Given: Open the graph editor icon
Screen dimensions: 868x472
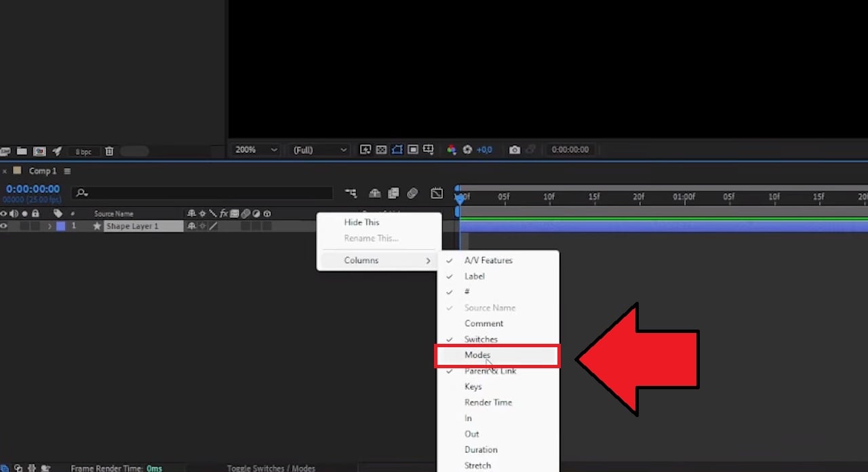Looking at the screenshot, I should coord(437,193).
